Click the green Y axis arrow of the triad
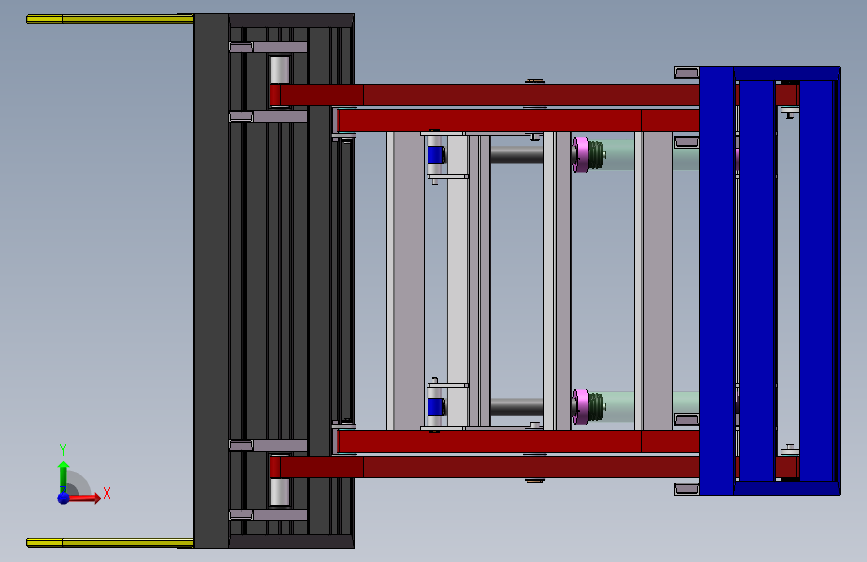Image resolution: width=867 pixels, height=562 pixels. (63, 477)
